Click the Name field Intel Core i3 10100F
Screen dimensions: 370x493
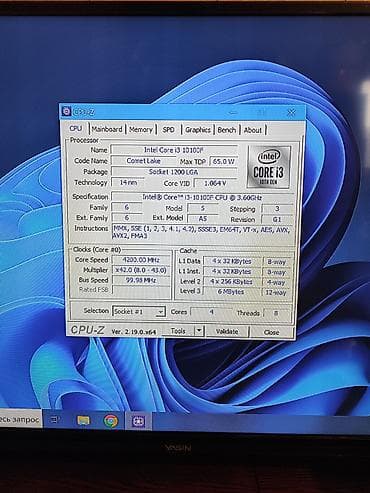[173, 150]
